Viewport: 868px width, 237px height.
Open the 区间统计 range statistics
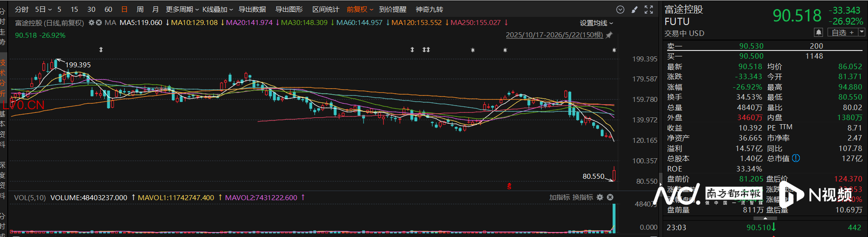point(325,9)
